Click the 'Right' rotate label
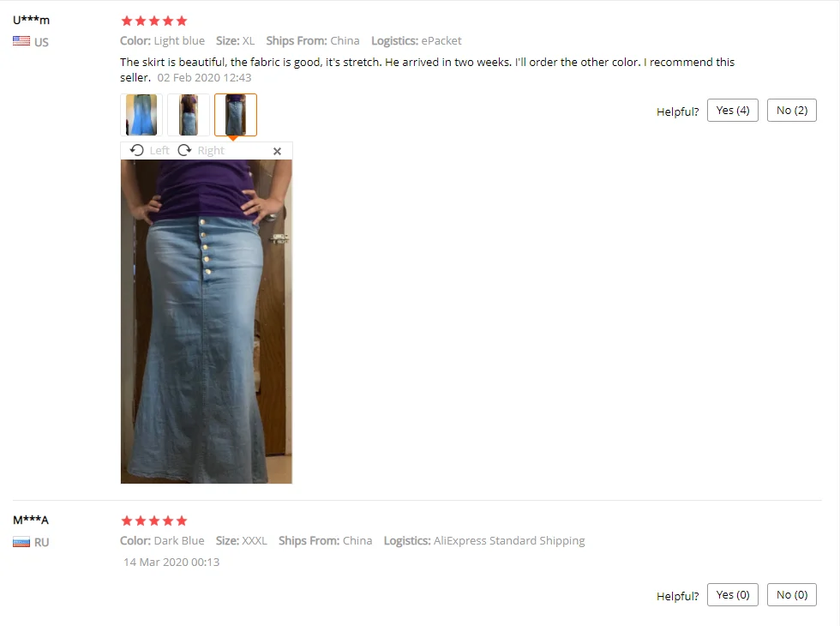This screenshot has width=840, height=626. click(211, 151)
